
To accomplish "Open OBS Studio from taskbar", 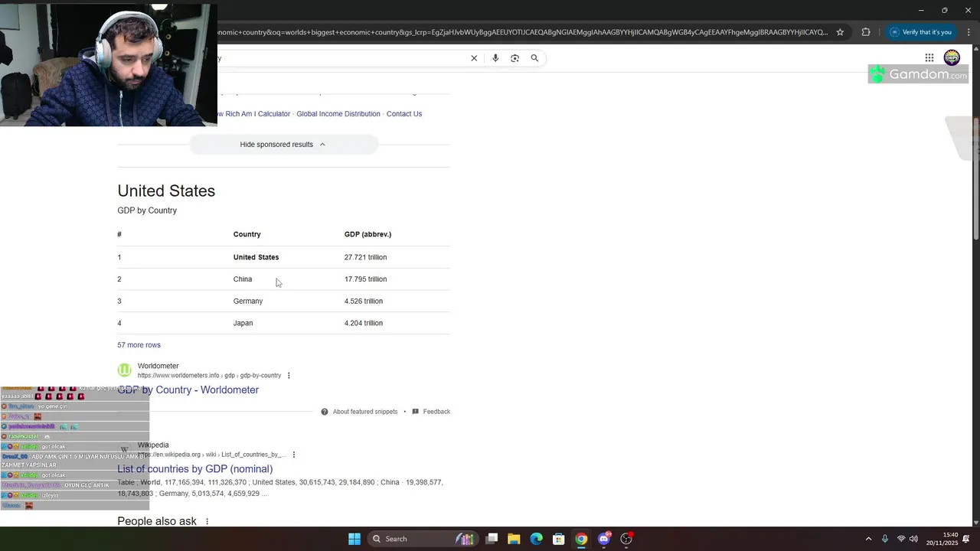I will (x=626, y=539).
